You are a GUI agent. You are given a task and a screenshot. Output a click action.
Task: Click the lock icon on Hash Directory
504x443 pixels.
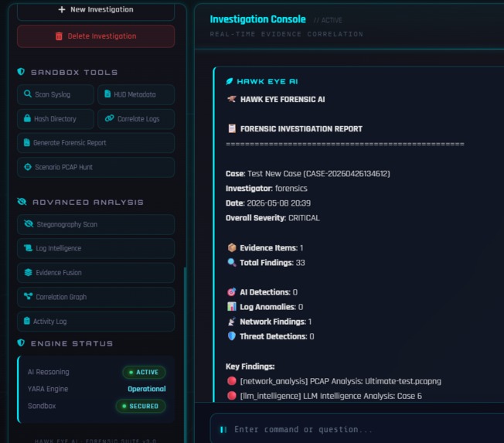point(27,118)
